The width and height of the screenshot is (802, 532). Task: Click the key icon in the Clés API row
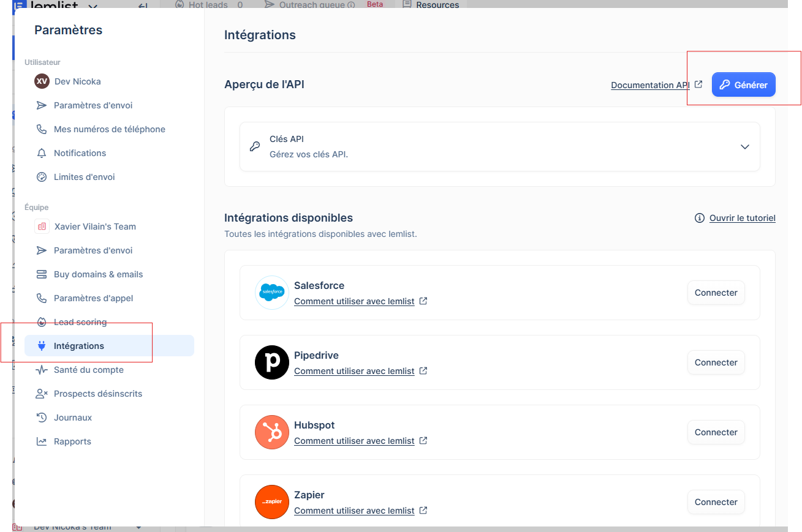[255, 146]
